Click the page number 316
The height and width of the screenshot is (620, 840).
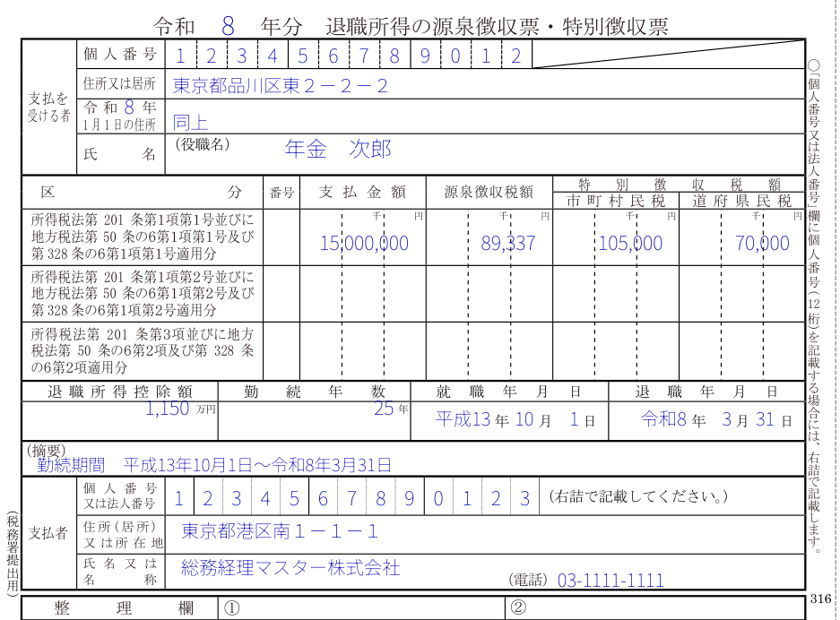point(820,598)
